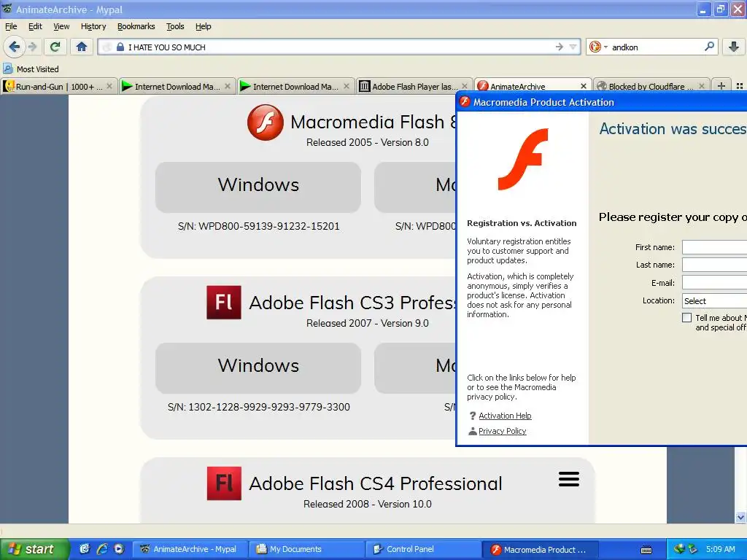Open a new tab with the plus button
747x560 pixels.
point(721,86)
